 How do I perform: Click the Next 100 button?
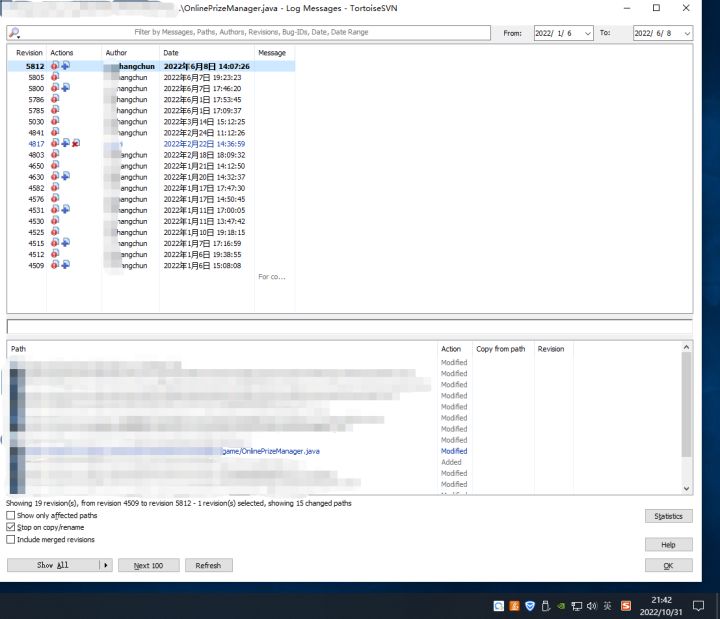click(148, 565)
